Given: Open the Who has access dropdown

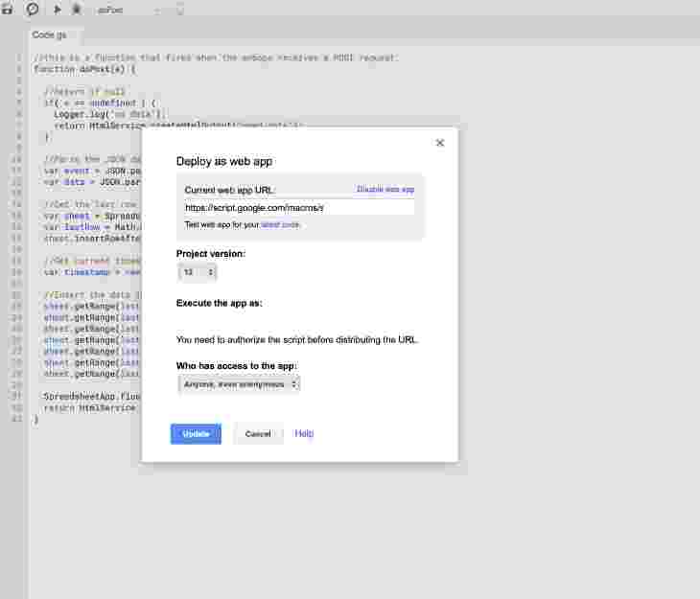Looking at the screenshot, I should [239, 384].
